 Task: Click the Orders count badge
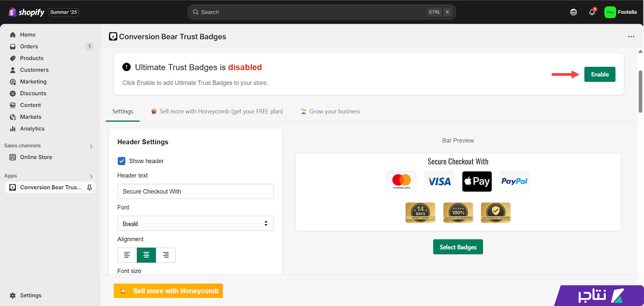pos(89,46)
